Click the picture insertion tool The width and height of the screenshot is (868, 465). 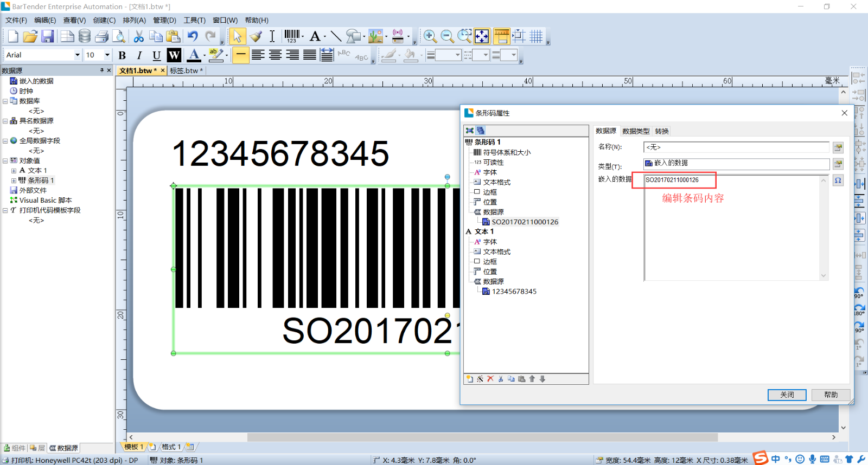(375, 36)
